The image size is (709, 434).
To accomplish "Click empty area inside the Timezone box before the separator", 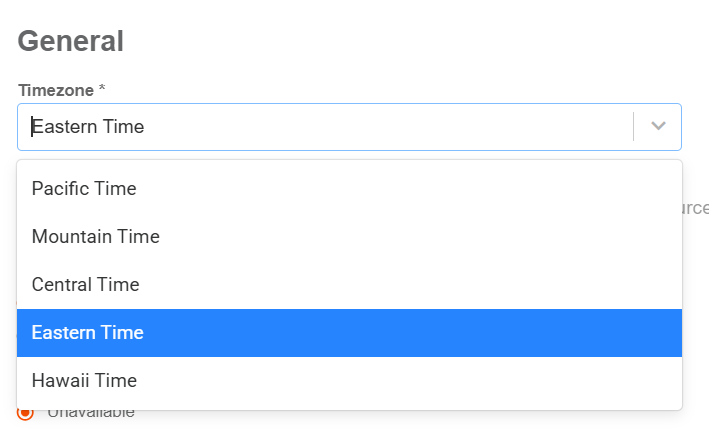I will [450, 127].
